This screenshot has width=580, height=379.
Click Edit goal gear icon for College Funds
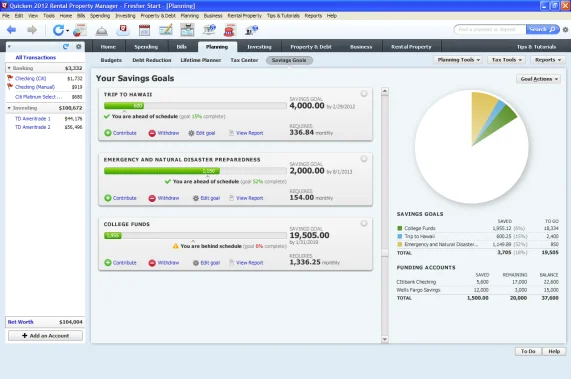196,263
